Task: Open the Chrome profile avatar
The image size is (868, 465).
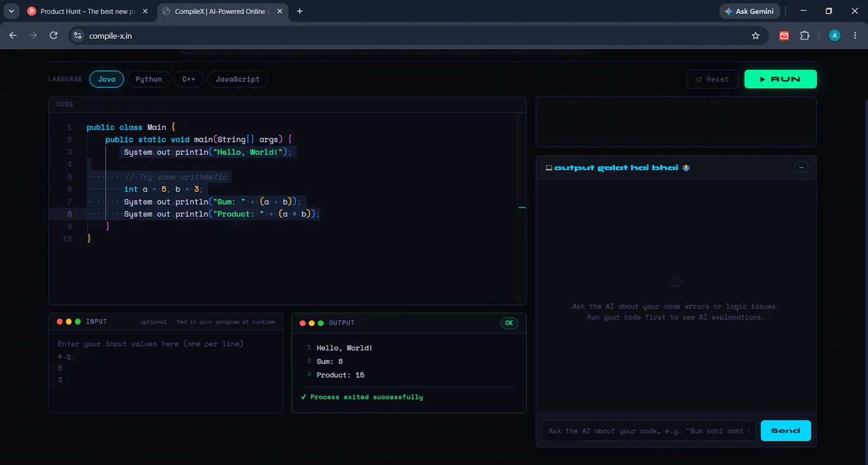Action: click(835, 36)
